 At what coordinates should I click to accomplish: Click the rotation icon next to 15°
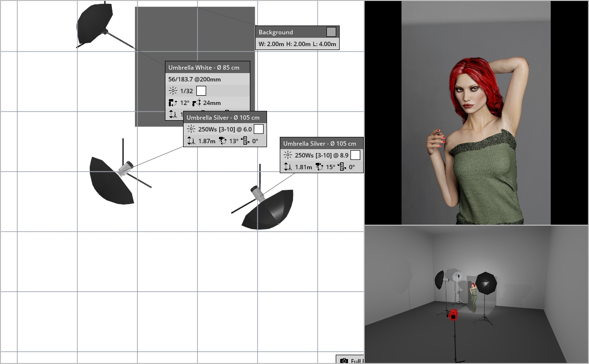(319, 167)
